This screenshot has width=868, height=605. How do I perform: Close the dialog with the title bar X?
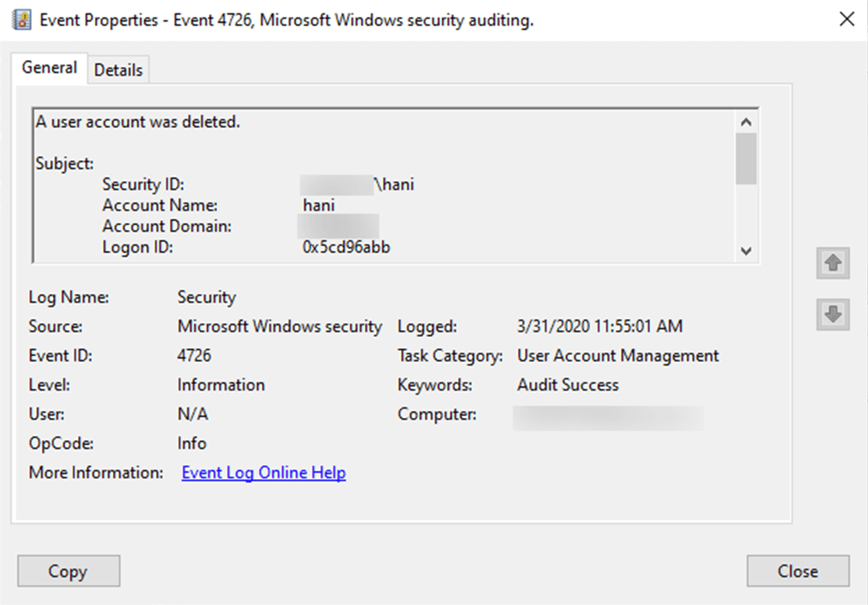pyautogui.click(x=846, y=19)
